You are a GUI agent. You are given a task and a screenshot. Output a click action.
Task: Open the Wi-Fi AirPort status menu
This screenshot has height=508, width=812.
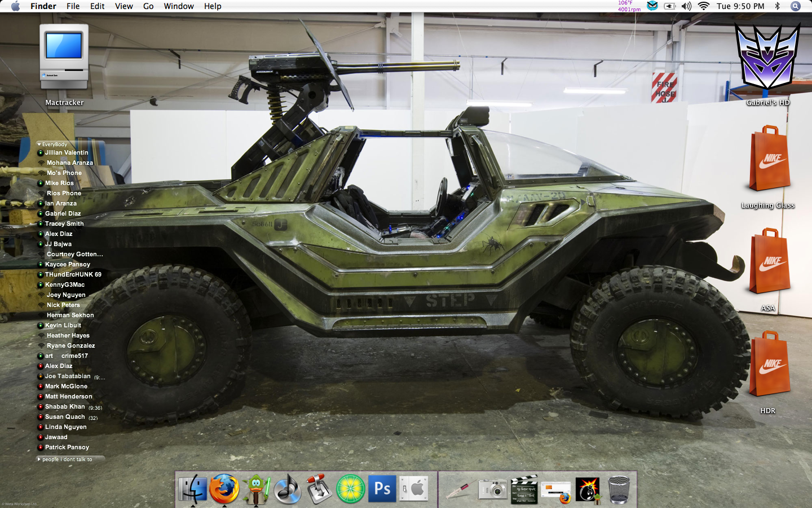(x=704, y=6)
